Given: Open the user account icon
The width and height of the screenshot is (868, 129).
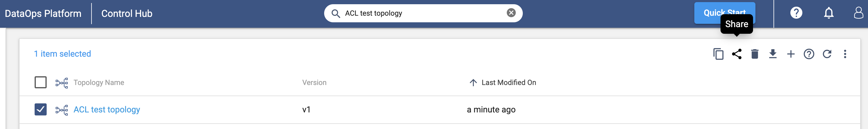Looking at the screenshot, I should click(x=859, y=13).
